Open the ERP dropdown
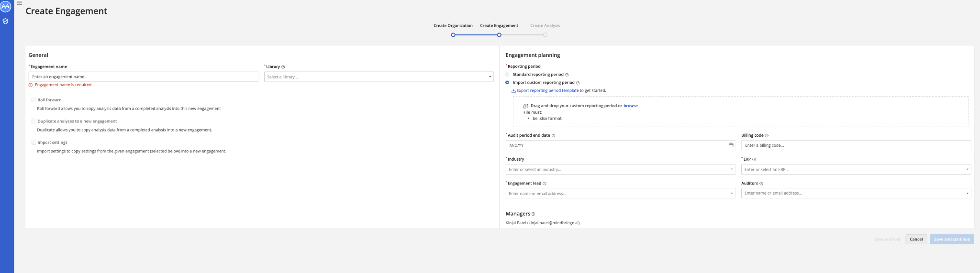The height and width of the screenshot is (273, 980). click(856, 169)
